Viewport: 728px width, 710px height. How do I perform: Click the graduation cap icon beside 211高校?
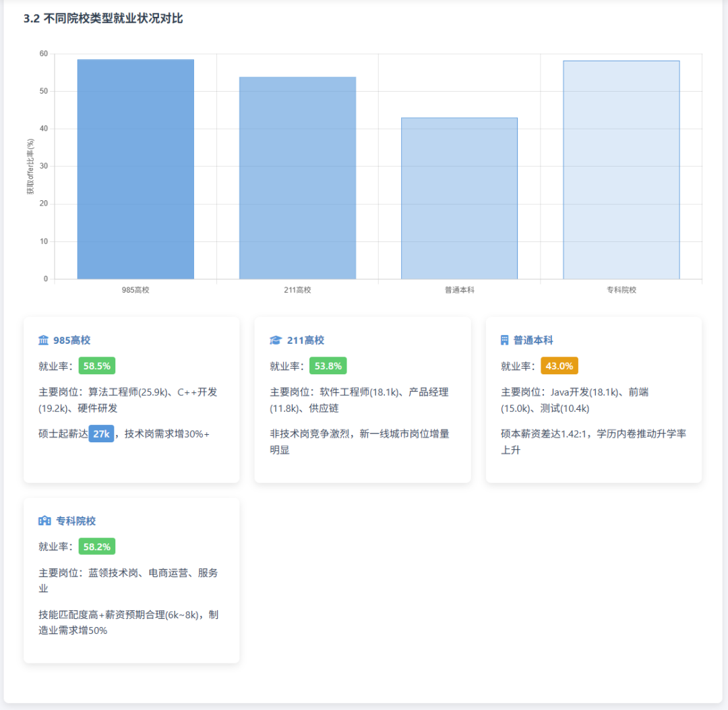click(x=275, y=341)
